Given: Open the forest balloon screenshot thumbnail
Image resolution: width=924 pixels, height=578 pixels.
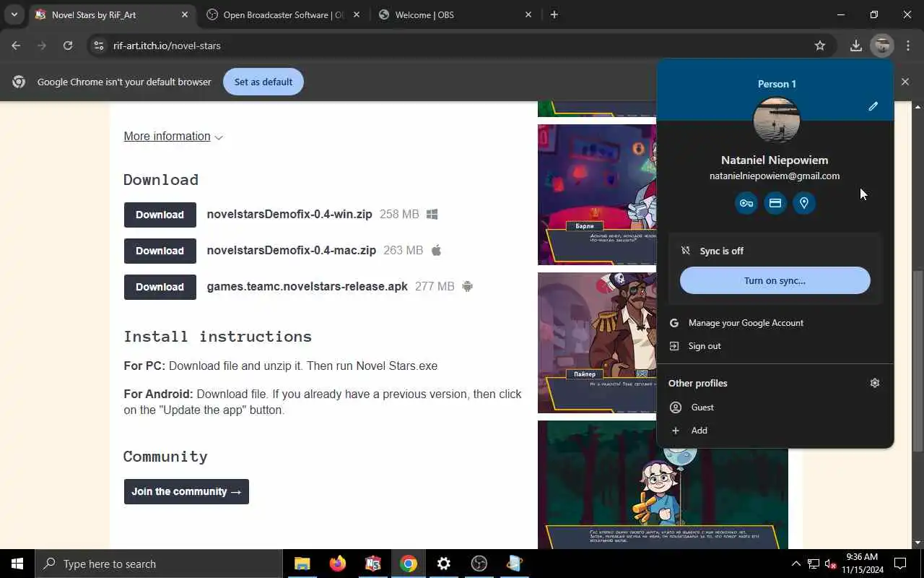Looking at the screenshot, I should coord(663,485).
